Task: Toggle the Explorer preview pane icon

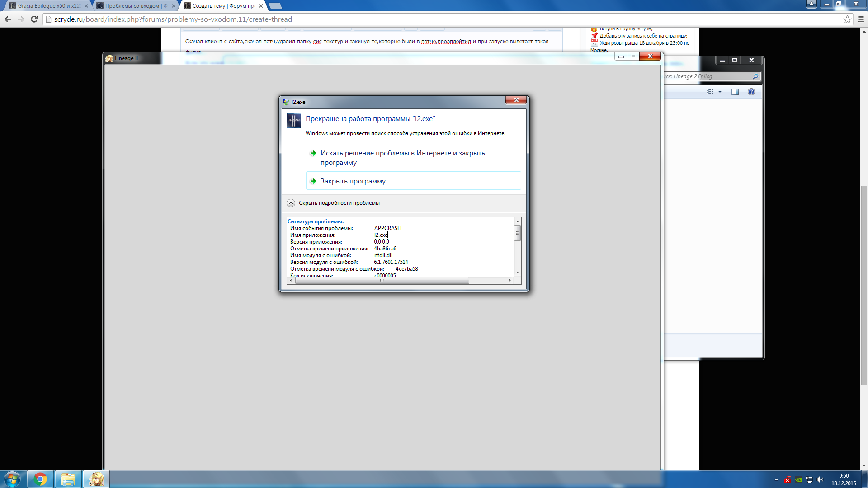Action: click(x=735, y=92)
